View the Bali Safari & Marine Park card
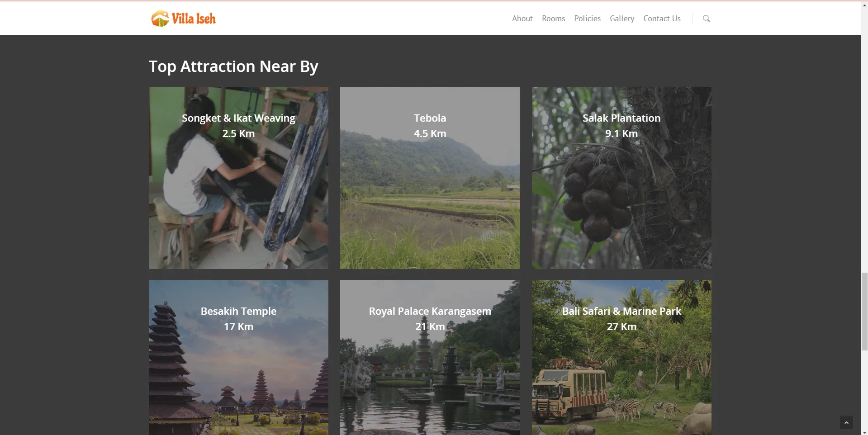This screenshot has width=868, height=435. (621, 357)
